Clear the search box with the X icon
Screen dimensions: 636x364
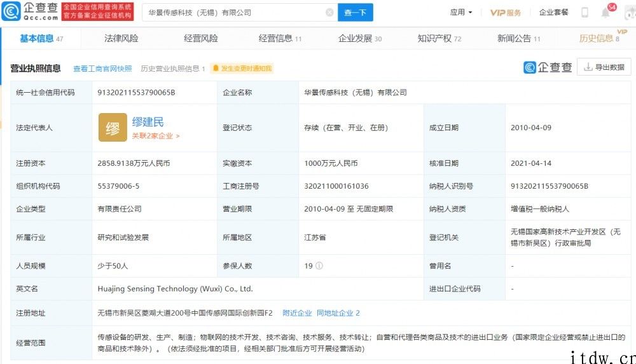tap(329, 13)
